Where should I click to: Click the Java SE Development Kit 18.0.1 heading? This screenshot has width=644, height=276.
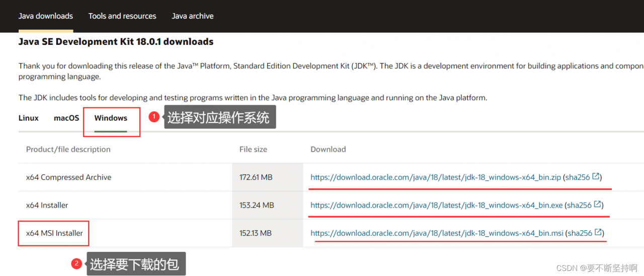click(116, 42)
